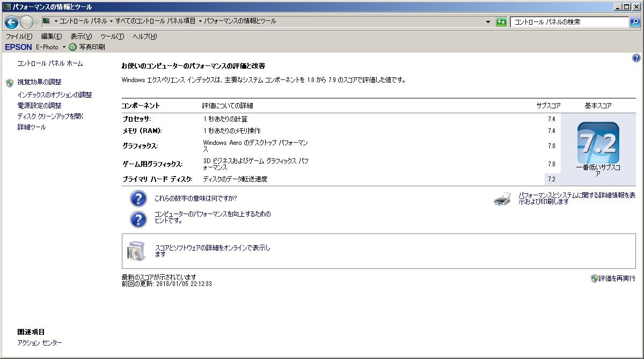Click the コントロール パネルの検索 search field
Viewport: 644px width, 359px height.
coord(569,22)
